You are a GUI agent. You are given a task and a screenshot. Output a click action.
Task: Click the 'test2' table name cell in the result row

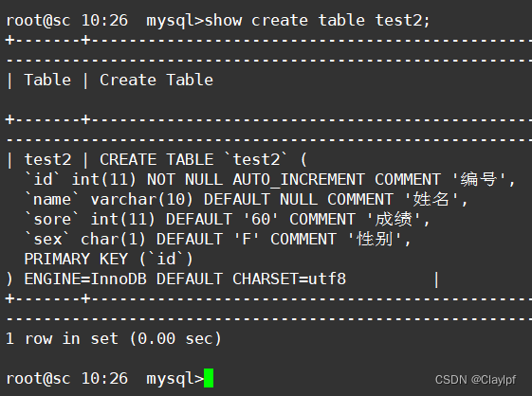pos(47,160)
